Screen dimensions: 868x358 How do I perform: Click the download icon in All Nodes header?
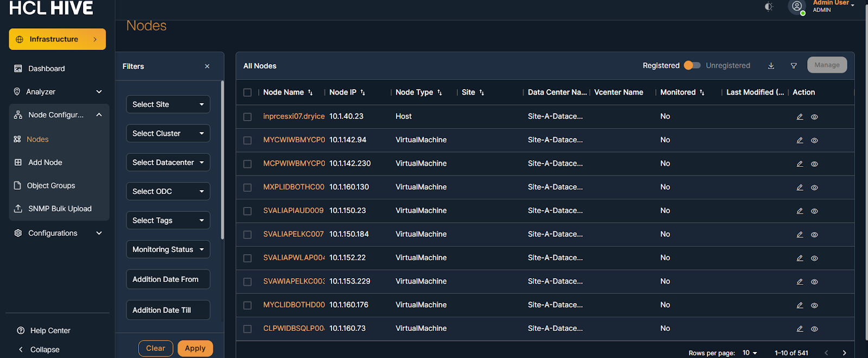pos(771,66)
